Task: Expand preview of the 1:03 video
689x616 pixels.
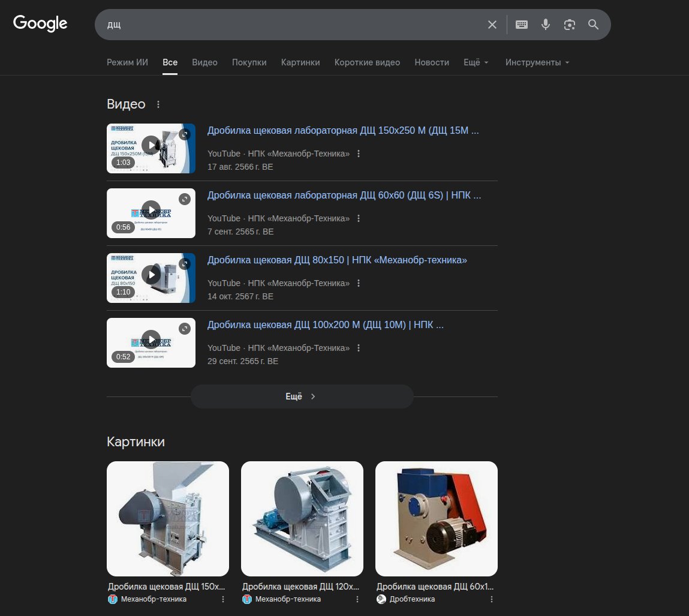Action: tap(185, 134)
